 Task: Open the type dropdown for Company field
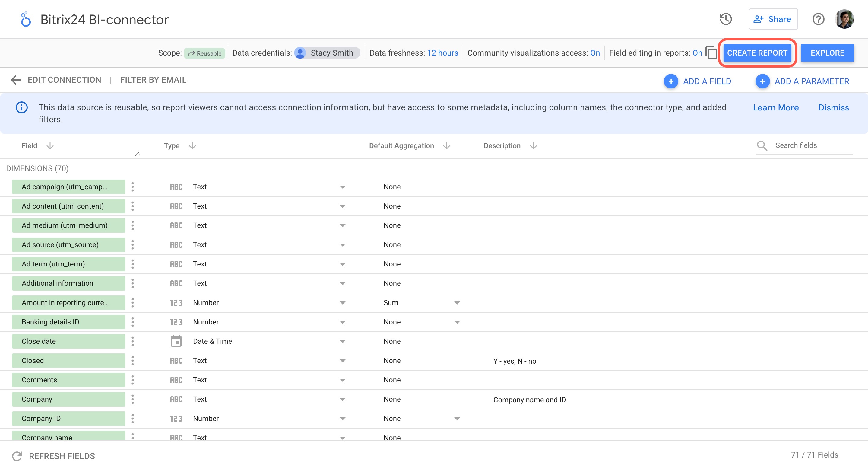pyautogui.click(x=342, y=399)
